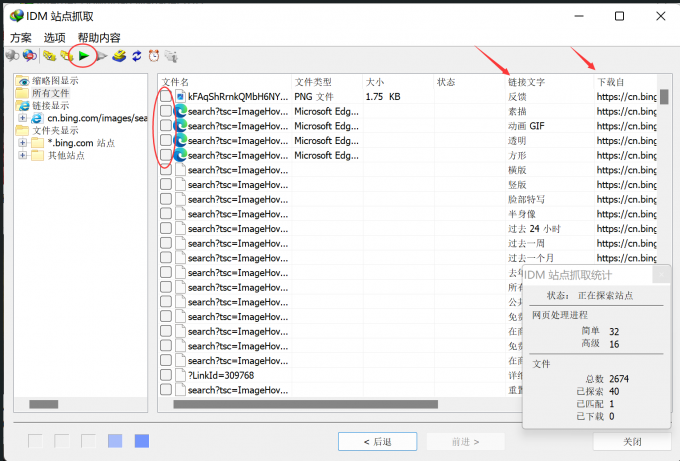The image size is (680, 461).
Task: Click the folder icon of *.bing.com 站点
Action: 37,143
